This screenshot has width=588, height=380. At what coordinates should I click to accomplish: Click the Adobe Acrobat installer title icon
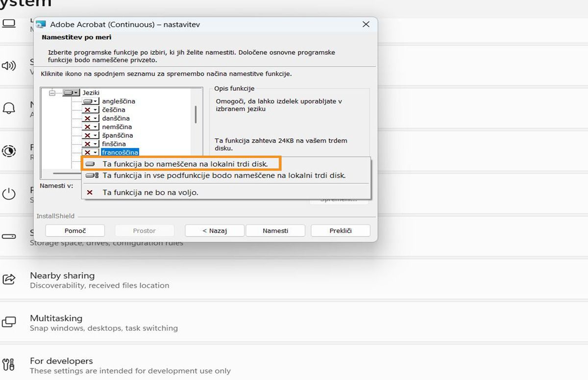41,24
